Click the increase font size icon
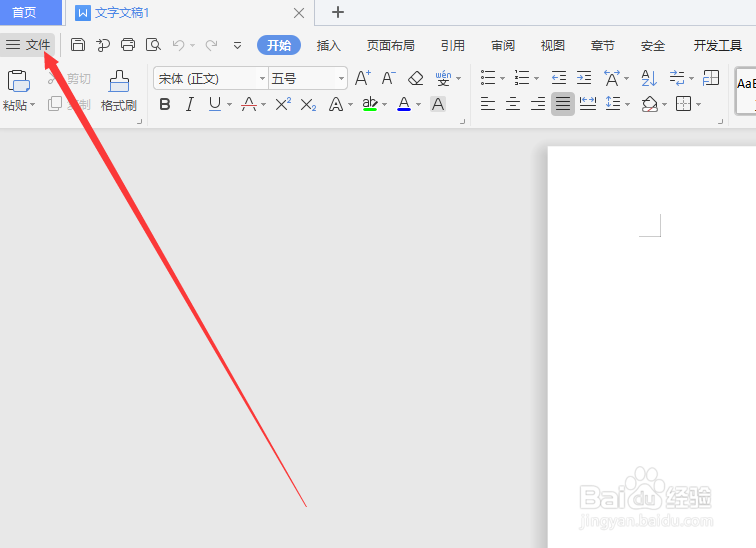Viewport: 756px width, 548px height. [x=363, y=78]
